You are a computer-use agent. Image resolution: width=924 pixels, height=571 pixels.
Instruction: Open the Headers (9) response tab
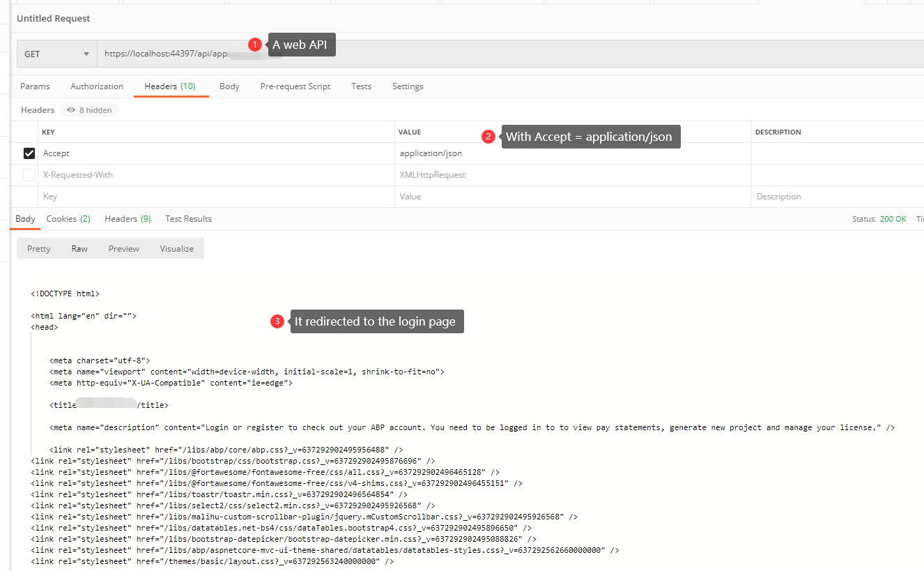(128, 218)
